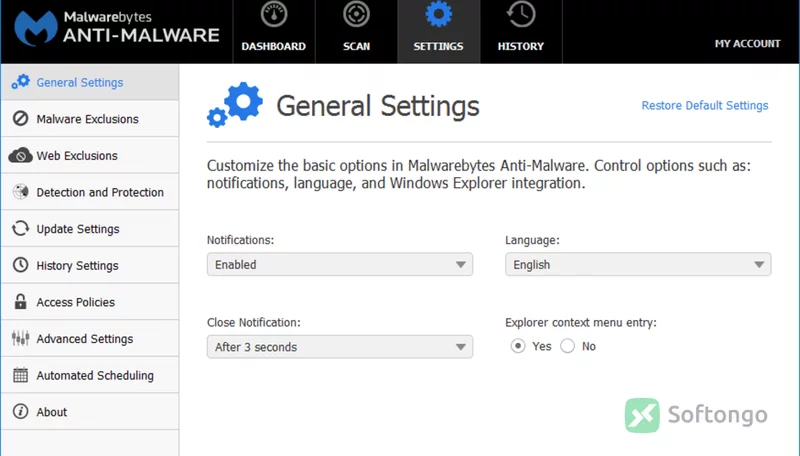
Task: Click the General Settings gears sidebar icon
Action: click(x=20, y=82)
